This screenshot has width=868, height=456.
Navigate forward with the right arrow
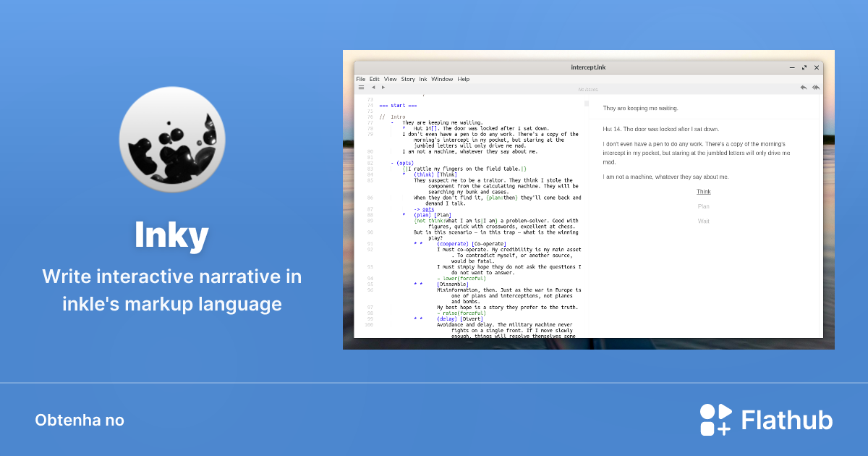(382, 87)
